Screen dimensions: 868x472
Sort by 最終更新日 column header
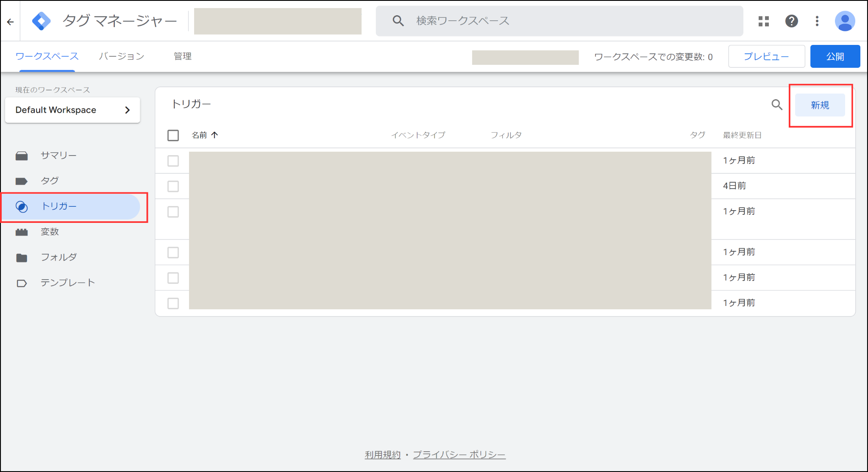point(742,135)
